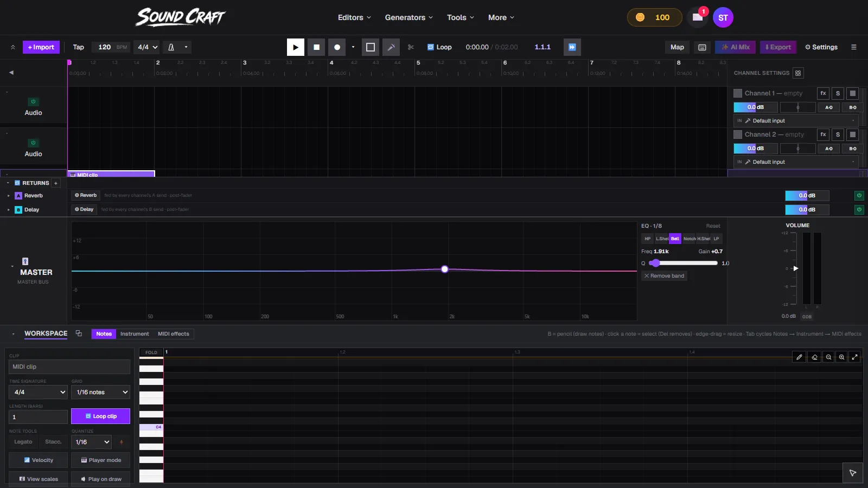Open the Reverb effect settings chip
The image size is (868, 488).
pos(86,195)
